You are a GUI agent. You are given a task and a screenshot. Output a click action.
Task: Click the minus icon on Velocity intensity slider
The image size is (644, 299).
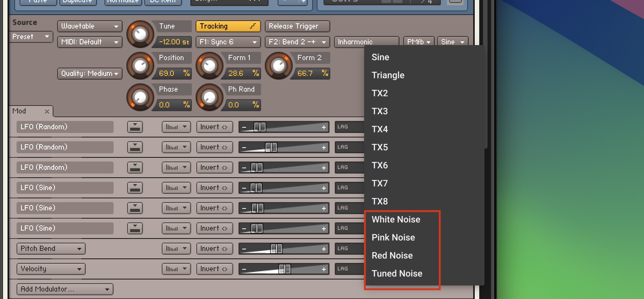pos(244,269)
